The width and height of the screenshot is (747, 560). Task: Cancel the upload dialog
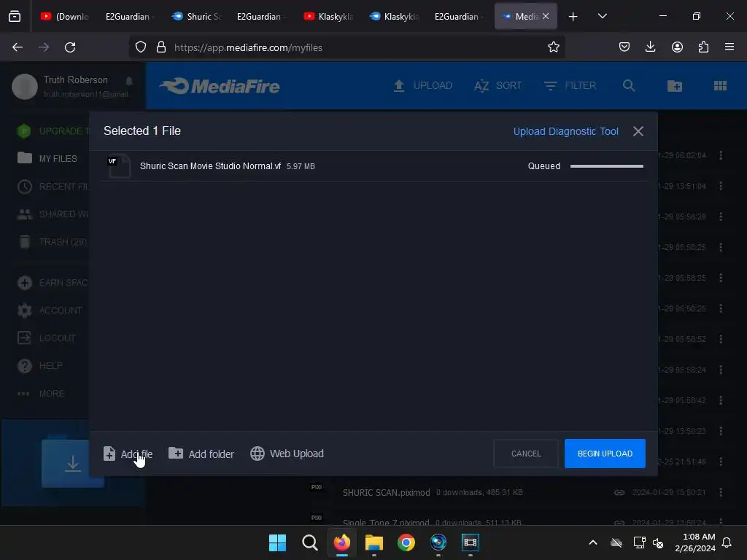pos(526,454)
